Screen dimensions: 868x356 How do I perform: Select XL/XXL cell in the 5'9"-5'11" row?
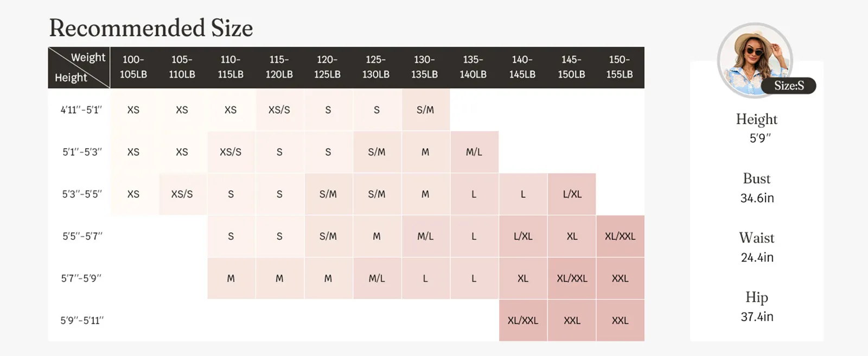tap(523, 320)
